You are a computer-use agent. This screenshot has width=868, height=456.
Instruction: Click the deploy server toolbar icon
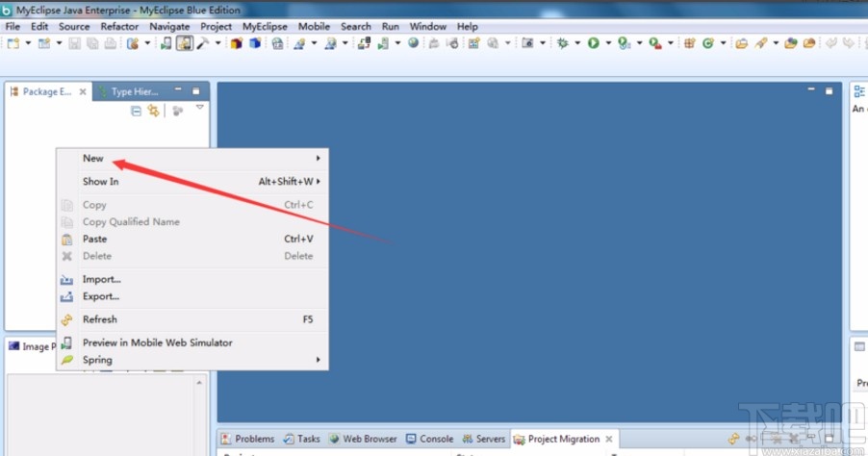click(x=364, y=43)
